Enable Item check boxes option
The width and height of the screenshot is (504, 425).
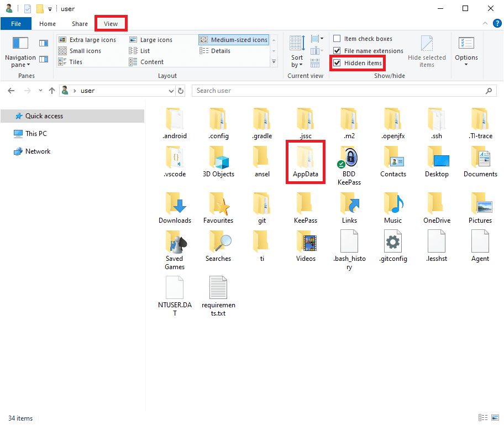[337, 39]
